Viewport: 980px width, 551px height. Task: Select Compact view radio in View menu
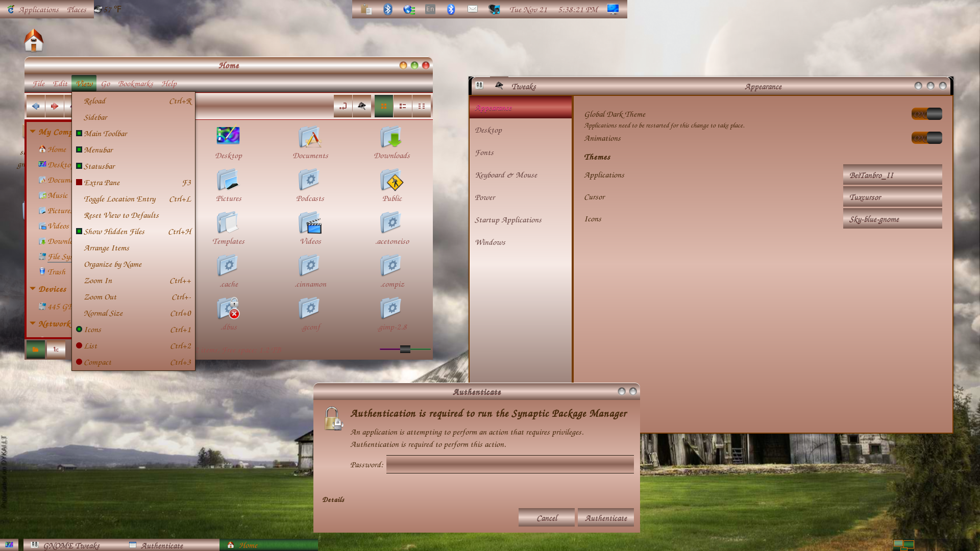[x=79, y=362]
